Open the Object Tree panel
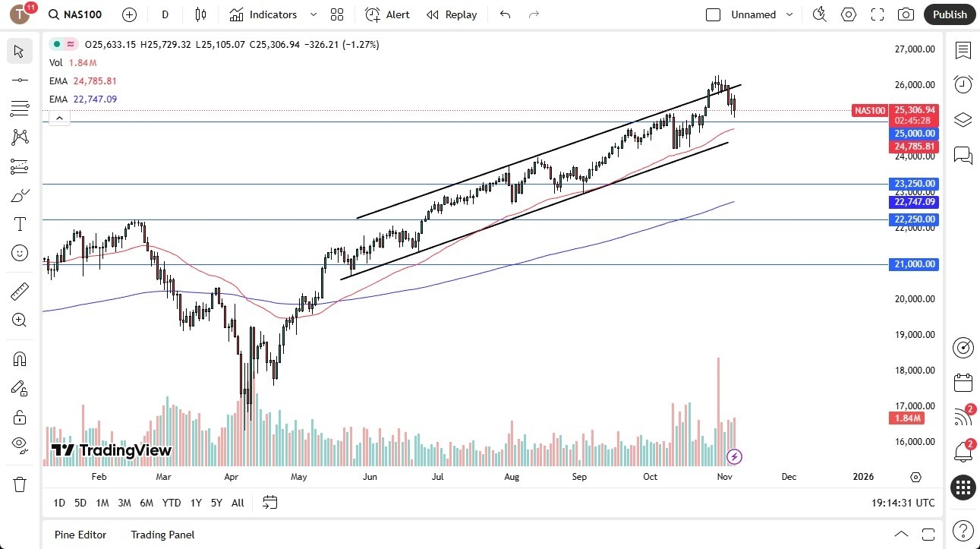Viewport: 980px width, 549px height. click(963, 119)
